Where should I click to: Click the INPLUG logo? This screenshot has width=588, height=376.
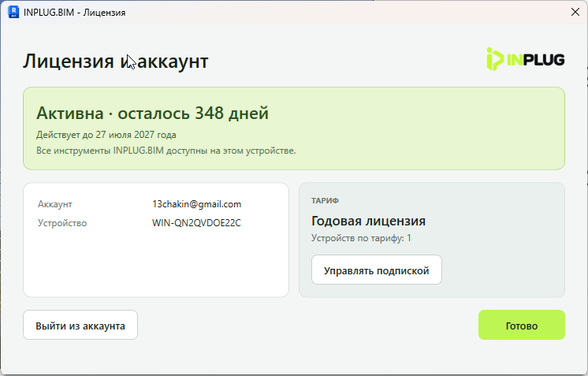[526, 59]
